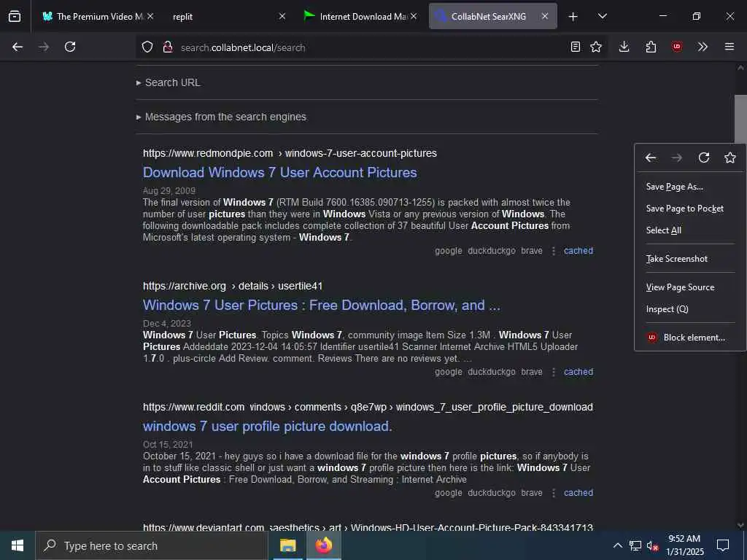Open more options dots on reddit result
This screenshot has height=560, width=747.
pos(553,492)
